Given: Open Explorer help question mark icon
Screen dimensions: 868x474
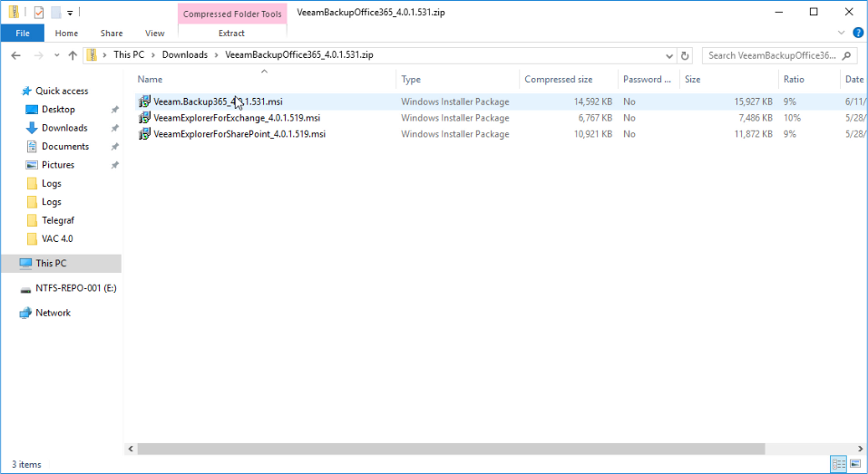Looking at the screenshot, I should click(857, 33).
